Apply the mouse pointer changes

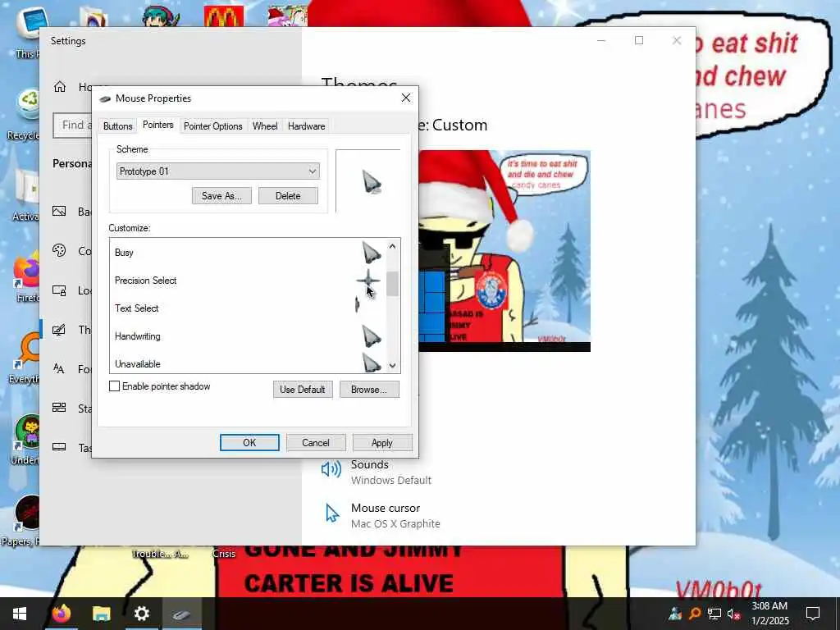click(382, 442)
